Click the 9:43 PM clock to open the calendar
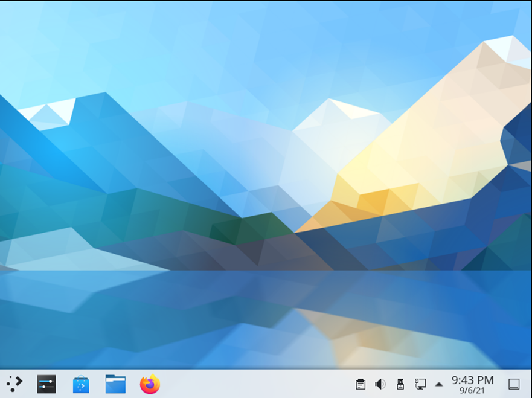532x398 pixels. pos(472,380)
